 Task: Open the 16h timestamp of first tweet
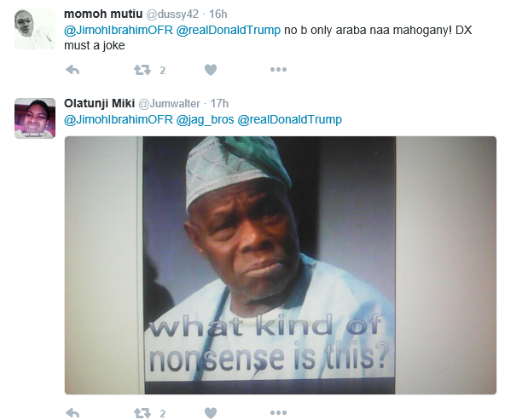coord(217,14)
